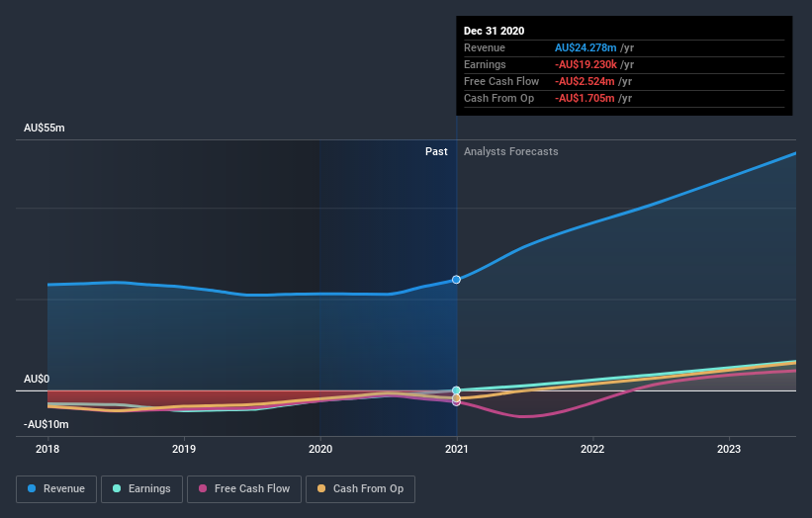The width and height of the screenshot is (812, 518).
Task: Click the orange Cash From Op data point
Action: [x=456, y=398]
